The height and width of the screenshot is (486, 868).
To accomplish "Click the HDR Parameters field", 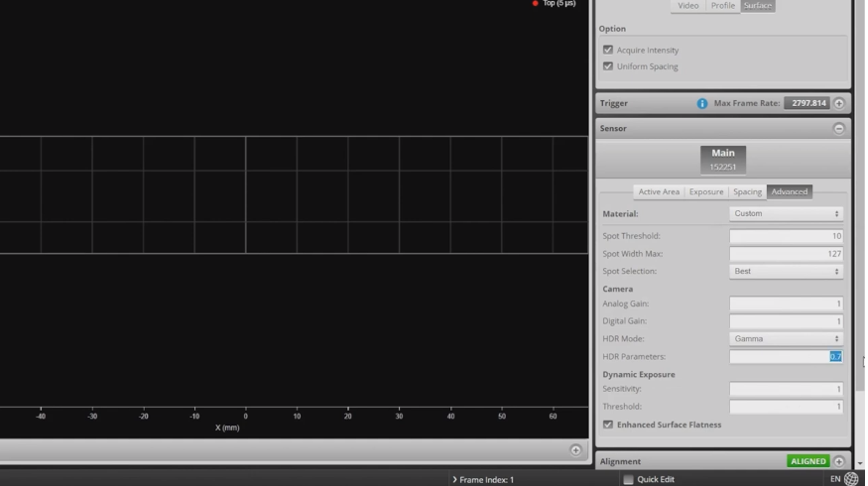I will click(x=786, y=357).
